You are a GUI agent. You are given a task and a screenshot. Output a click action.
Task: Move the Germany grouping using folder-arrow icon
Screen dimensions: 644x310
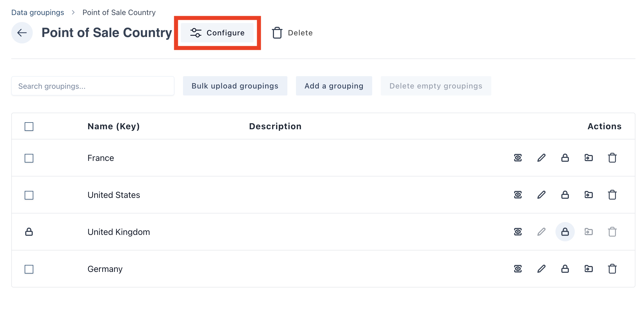tap(589, 269)
